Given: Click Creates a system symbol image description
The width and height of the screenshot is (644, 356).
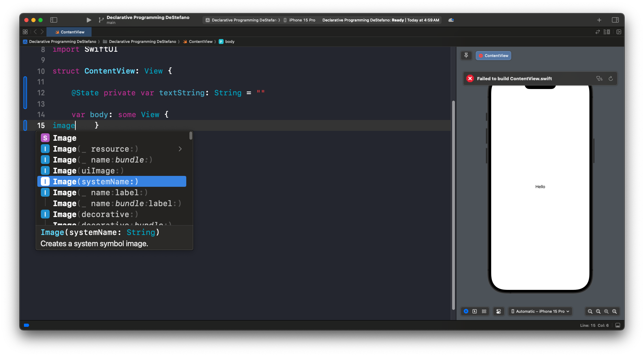Looking at the screenshot, I should (x=94, y=244).
